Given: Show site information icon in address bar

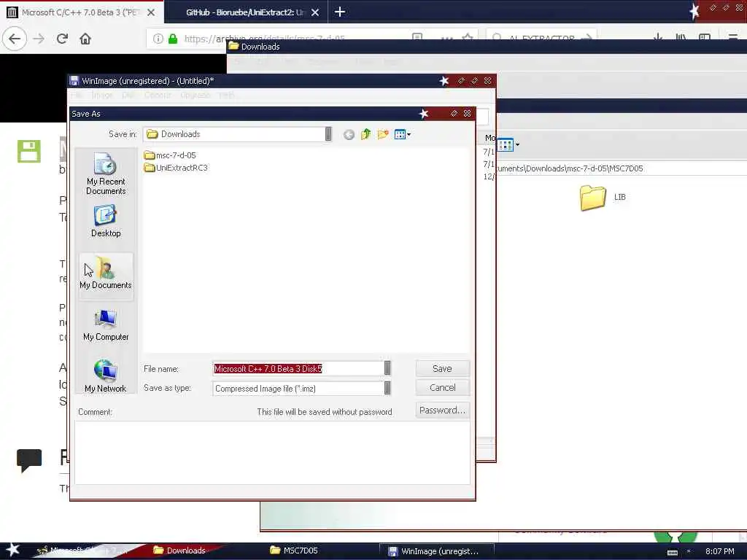Looking at the screenshot, I should [158, 39].
